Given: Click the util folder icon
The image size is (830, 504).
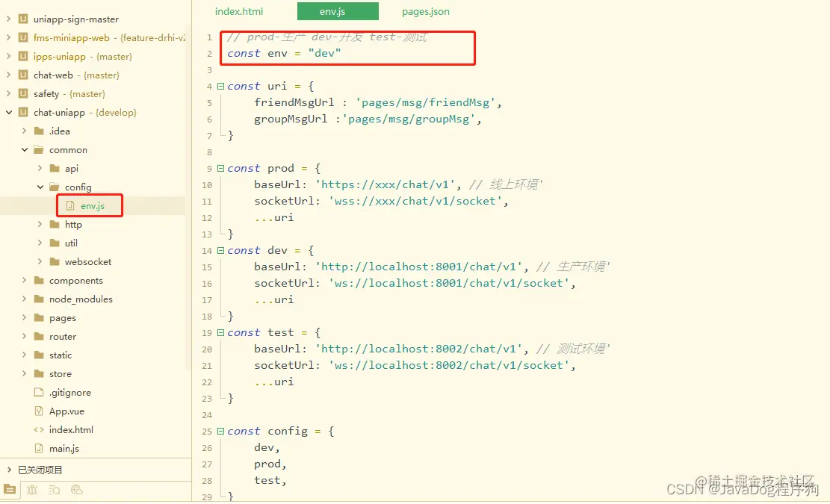Looking at the screenshot, I should tap(55, 243).
